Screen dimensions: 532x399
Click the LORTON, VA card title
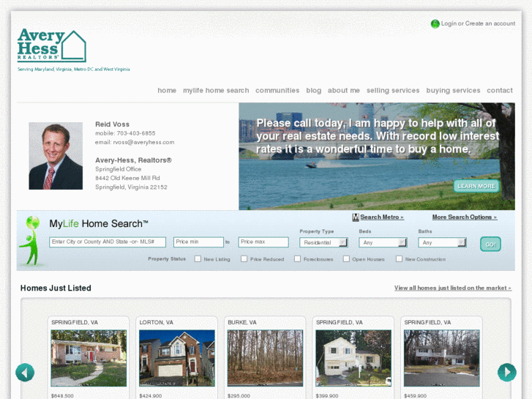click(x=157, y=322)
